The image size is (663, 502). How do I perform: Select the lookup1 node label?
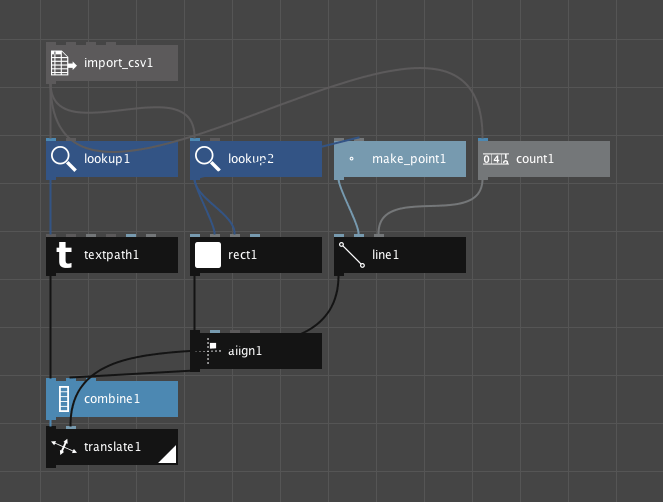tap(107, 159)
